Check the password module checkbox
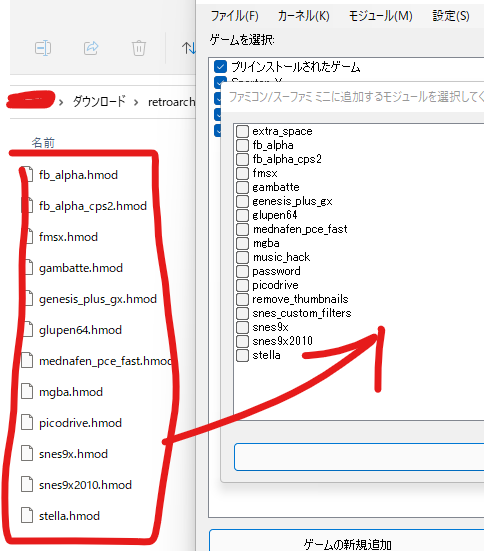This screenshot has height=551, width=484. point(242,271)
